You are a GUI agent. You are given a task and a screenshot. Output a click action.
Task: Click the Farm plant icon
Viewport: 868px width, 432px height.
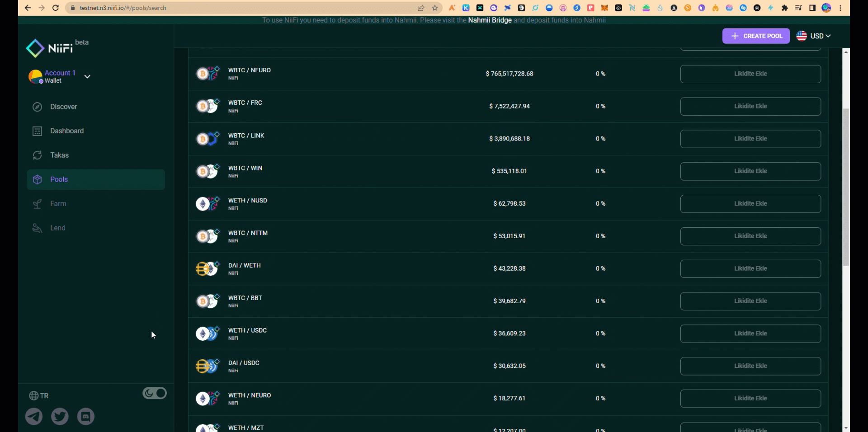[x=38, y=204]
